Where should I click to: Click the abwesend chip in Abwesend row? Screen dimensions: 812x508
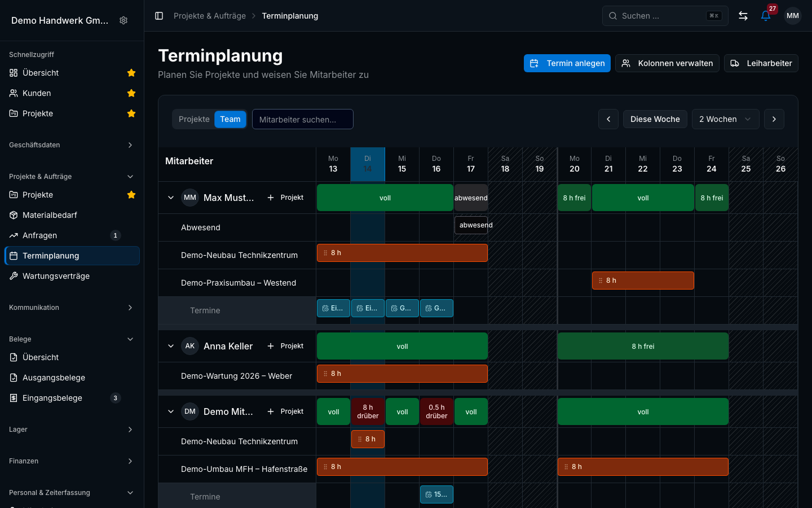click(471, 225)
